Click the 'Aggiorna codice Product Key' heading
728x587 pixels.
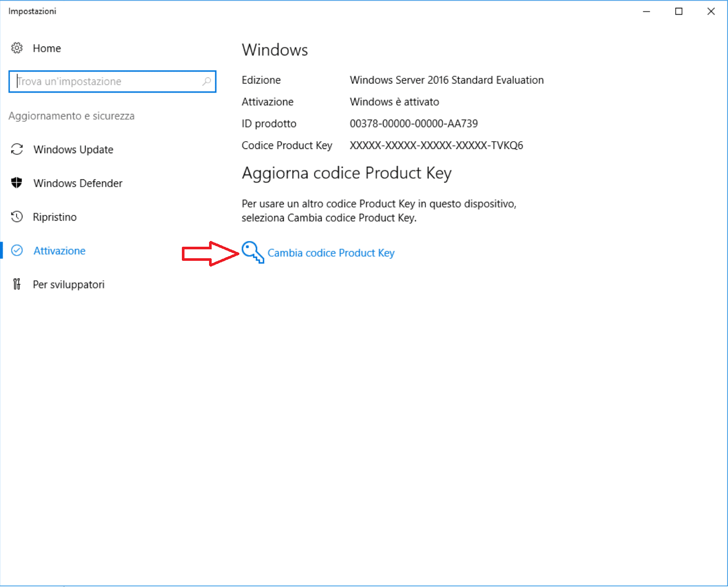click(x=346, y=174)
